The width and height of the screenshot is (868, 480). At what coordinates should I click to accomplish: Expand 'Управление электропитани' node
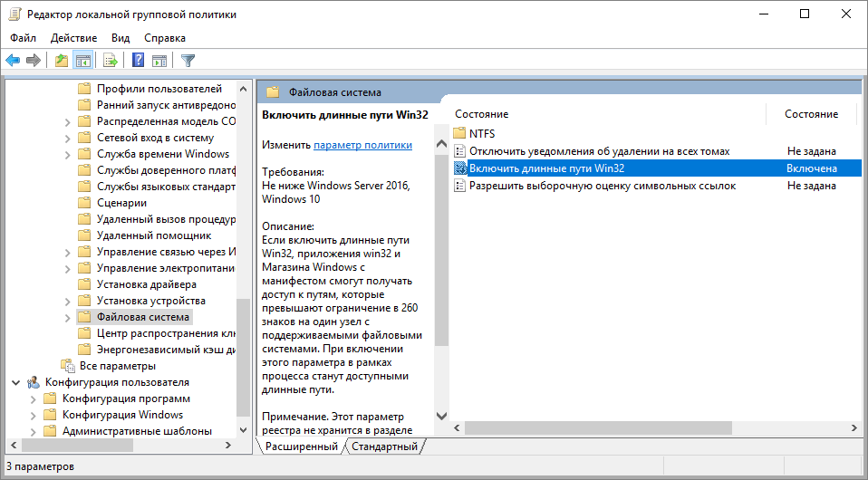[68, 268]
